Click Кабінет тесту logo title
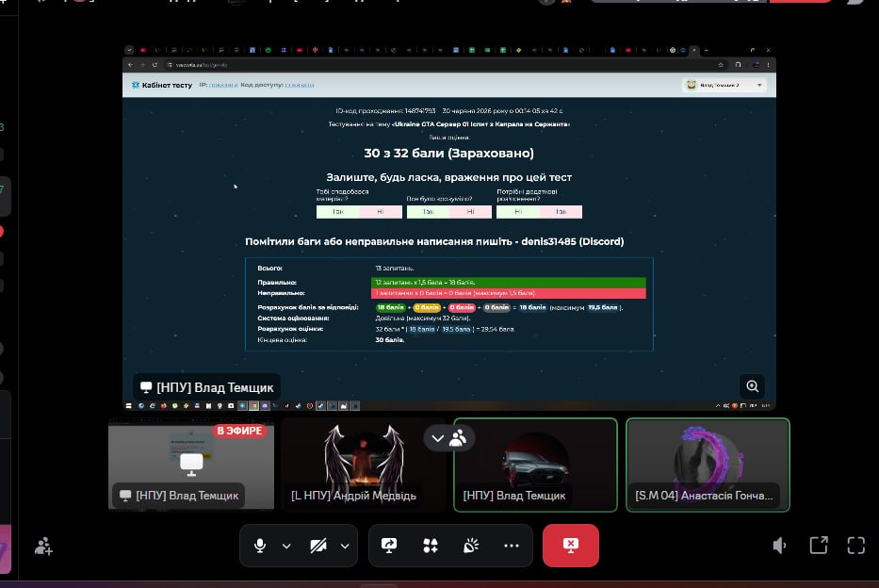The image size is (879, 588). [x=162, y=85]
